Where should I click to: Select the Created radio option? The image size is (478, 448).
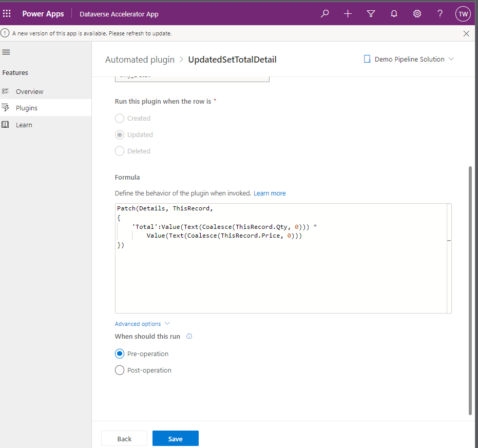(x=120, y=118)
